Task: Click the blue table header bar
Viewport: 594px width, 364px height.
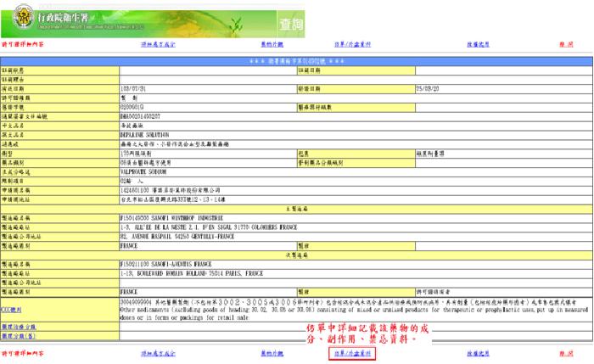Action: coord(297,61)
